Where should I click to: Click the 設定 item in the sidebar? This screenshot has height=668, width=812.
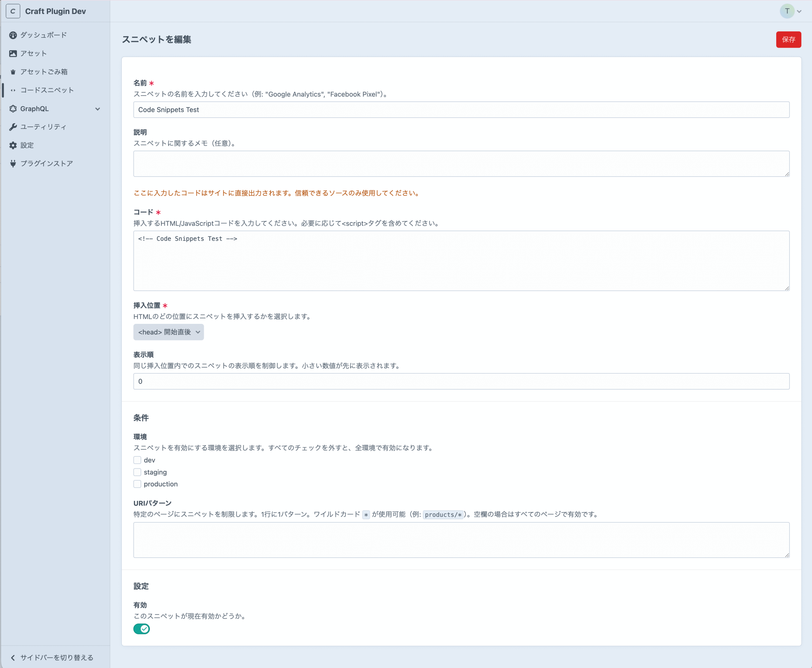click(x=27, y=145)
